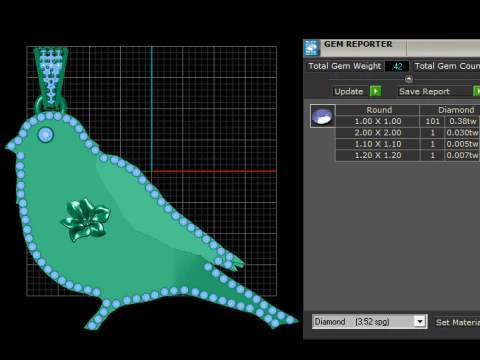Click the green Save Report arrow button
The width and height of the screenshot is (480, 360).
pyautogui.click(x=477, y=91)
